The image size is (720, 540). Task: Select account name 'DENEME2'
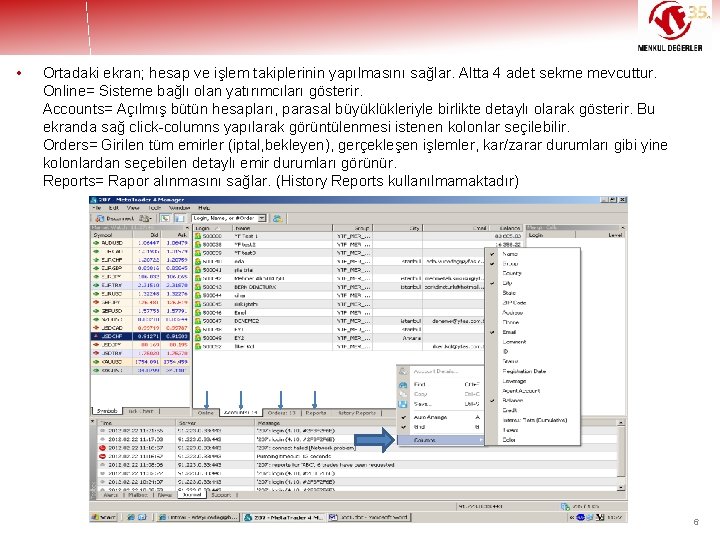tap(247, 321)
